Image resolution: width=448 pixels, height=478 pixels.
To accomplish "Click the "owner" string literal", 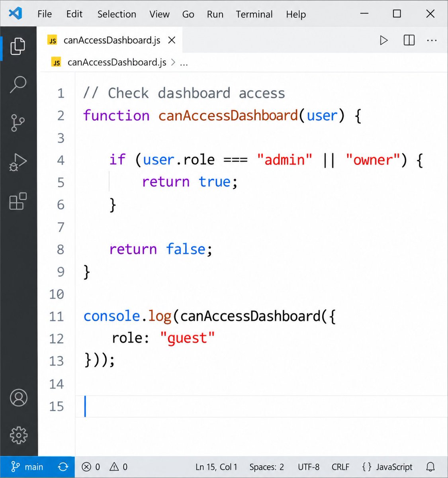I will (x=373, y=160).
